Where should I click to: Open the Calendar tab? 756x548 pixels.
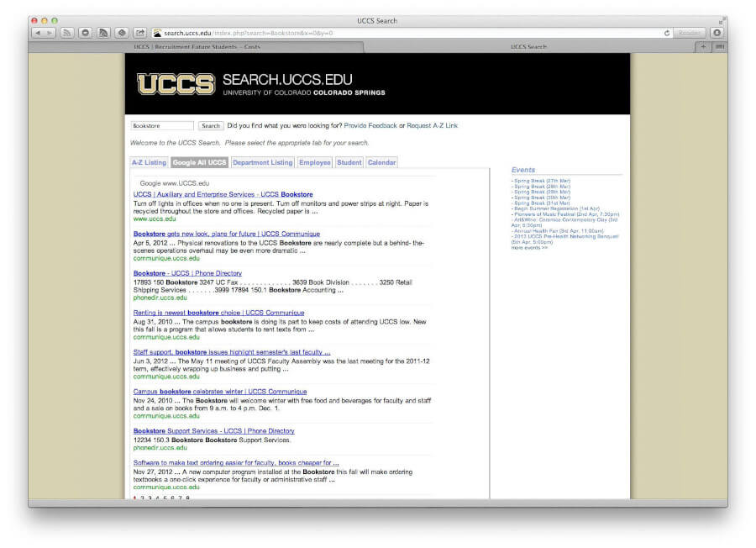382,162
